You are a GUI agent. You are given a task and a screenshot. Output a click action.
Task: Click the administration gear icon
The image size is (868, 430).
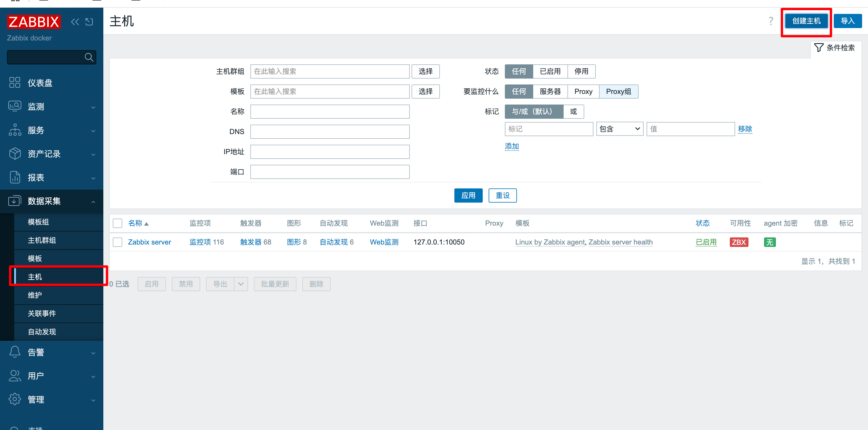pyautogui.click(x=14, y=399)
